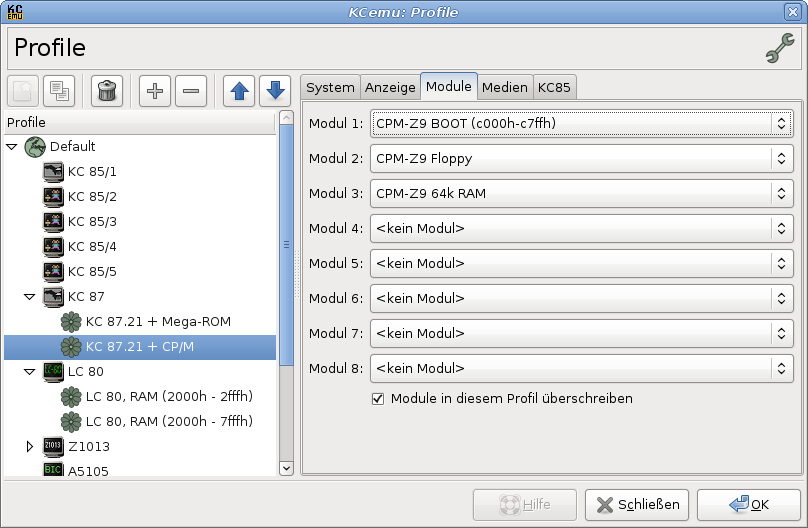The width and height of the screenshot is (808, 528).
Task: Open the Modul 8 combo box
Action: click(581, 369)
